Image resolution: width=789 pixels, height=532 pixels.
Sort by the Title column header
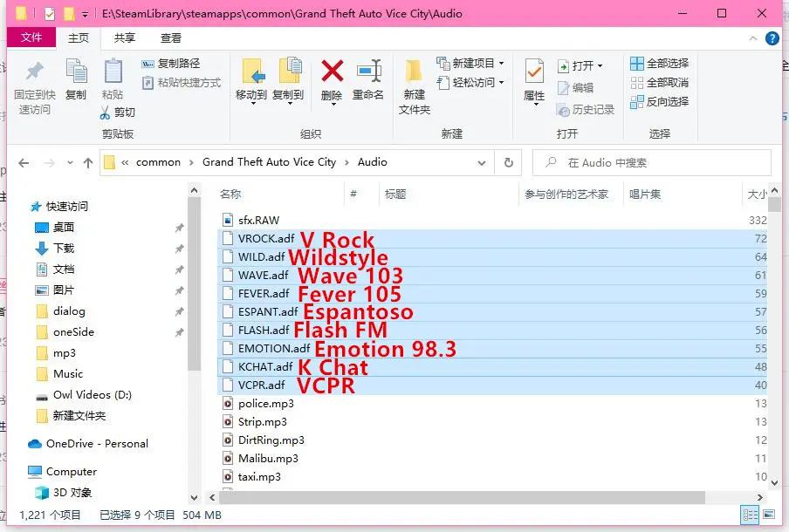pos(395,194)
